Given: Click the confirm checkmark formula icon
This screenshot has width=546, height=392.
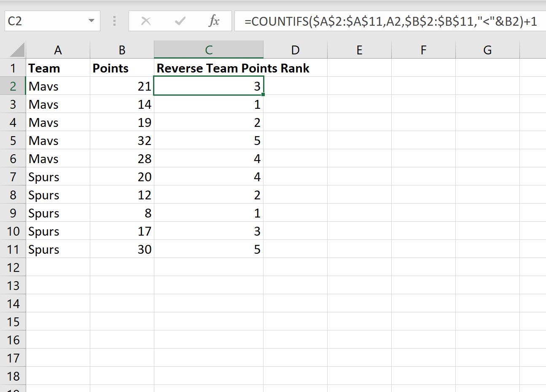Looking at the screenshot, I should coord(180,21).
